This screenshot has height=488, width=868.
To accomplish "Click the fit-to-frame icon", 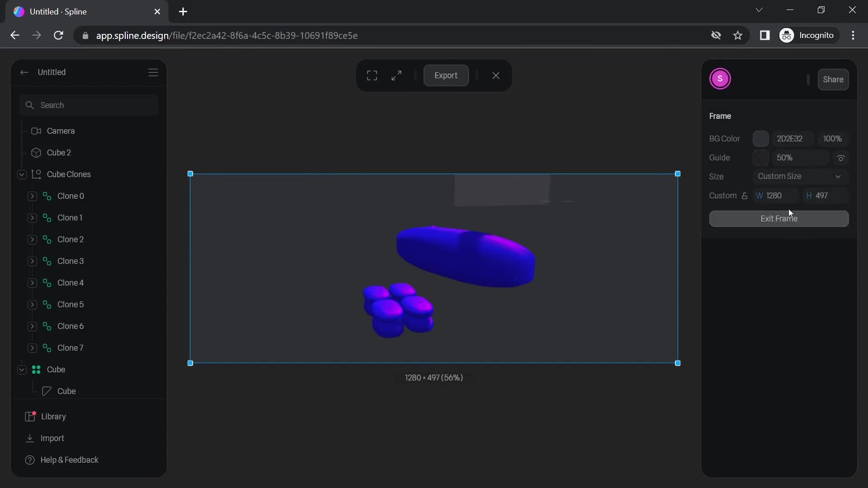I will 372,75.
